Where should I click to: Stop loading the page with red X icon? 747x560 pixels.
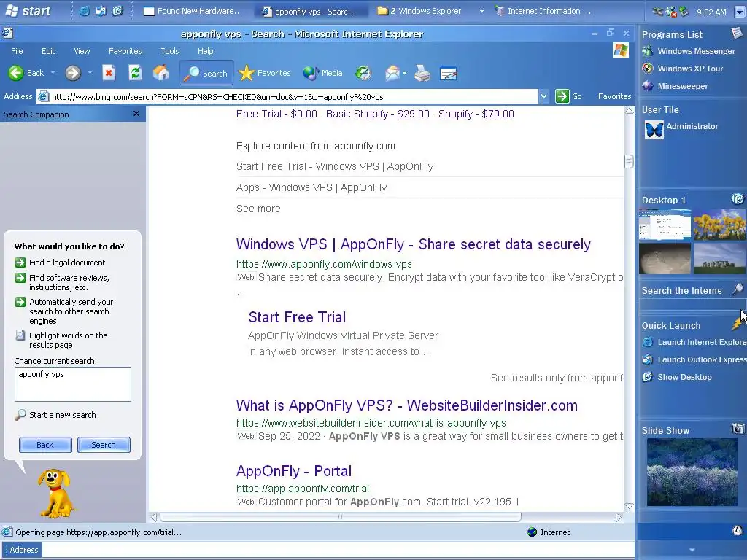[x=109, y=73]
